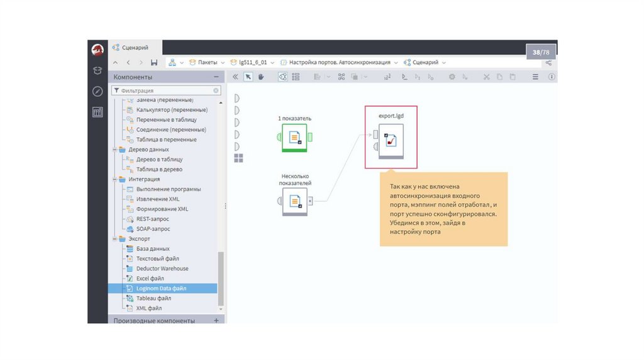Click the export.lgd node icon
This screenshot has width=644, height=361.
(x=391, y=140)
